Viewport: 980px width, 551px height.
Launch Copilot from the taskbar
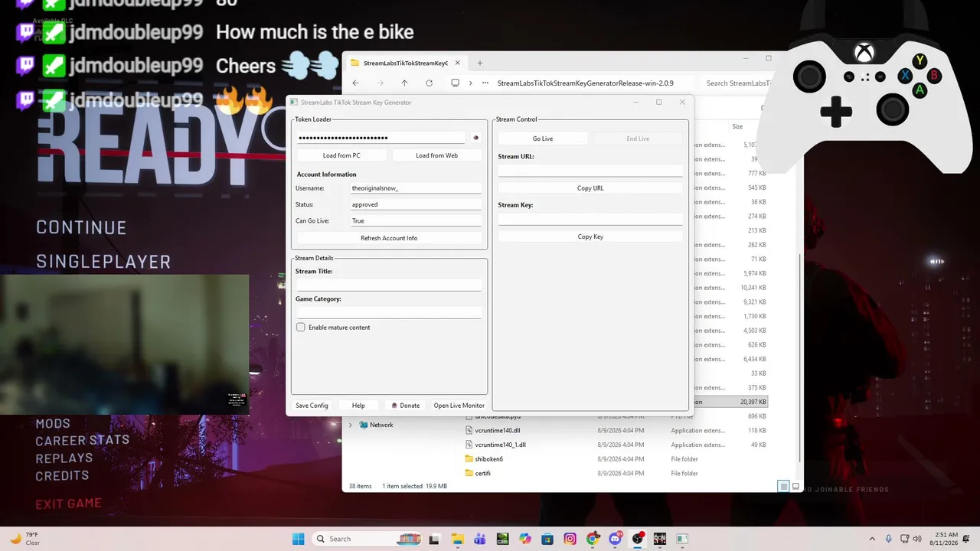click(525, 539)
